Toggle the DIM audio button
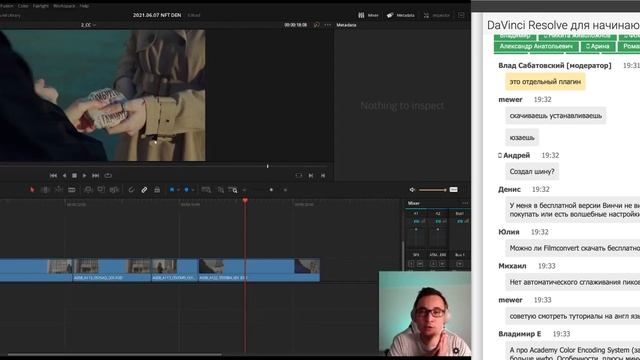640x360 pixels. (453, 190)
